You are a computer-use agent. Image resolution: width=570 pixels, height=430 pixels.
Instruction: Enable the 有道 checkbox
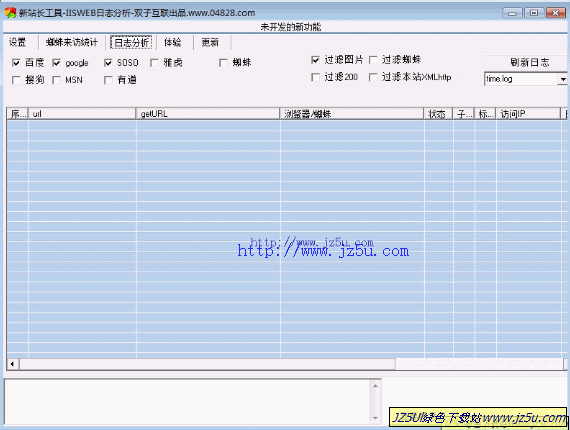108,80
